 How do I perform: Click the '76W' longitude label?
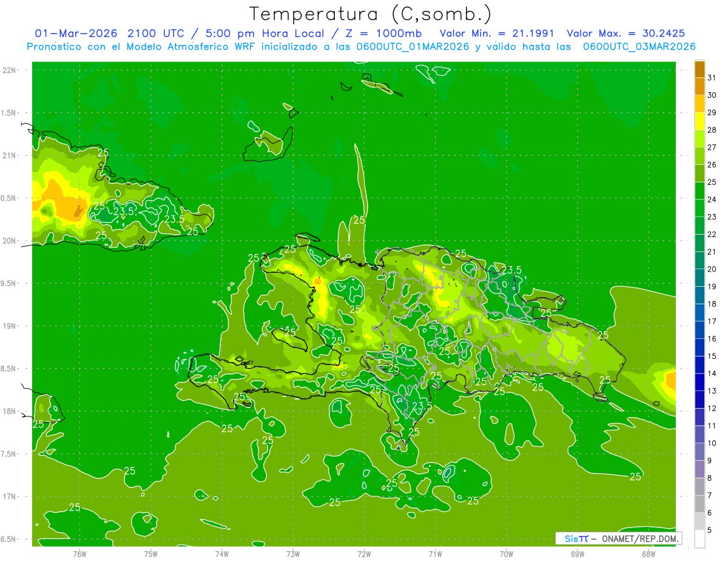79,554
